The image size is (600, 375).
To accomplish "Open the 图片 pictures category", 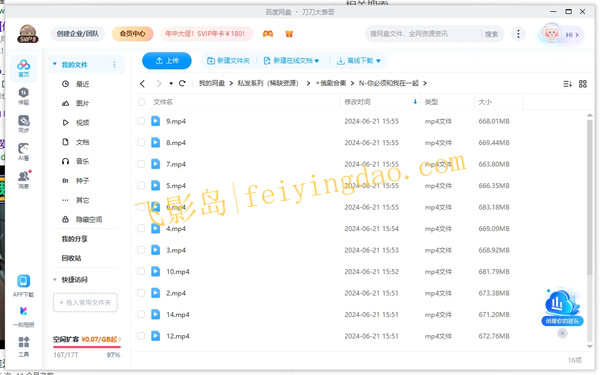I will coord(75,103).
